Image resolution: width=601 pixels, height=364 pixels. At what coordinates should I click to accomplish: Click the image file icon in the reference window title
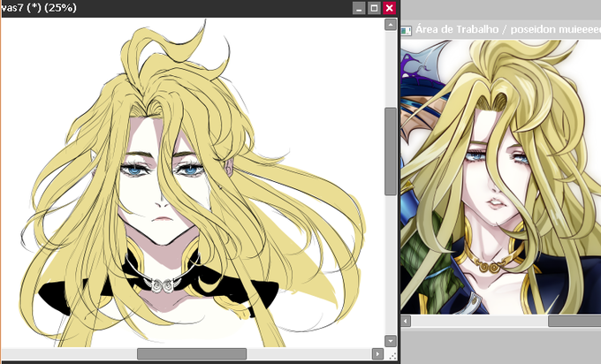click(407, 30)
